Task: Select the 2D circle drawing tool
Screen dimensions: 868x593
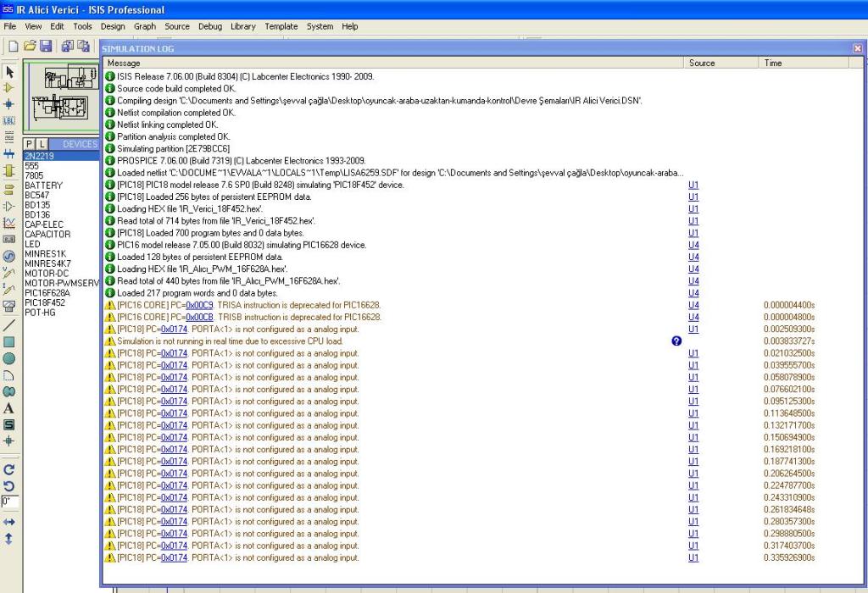Action: click(x=8, y=358)
